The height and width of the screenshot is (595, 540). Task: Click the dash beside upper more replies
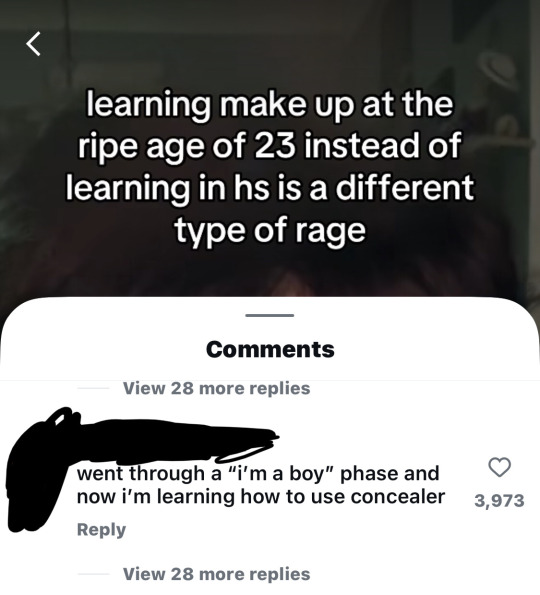(x=93, y=388)
